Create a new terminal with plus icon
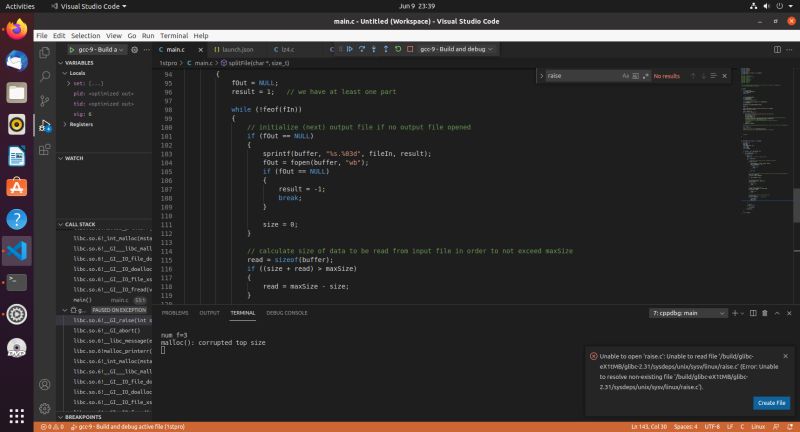800x432 pixels. [x=735, y=313]
